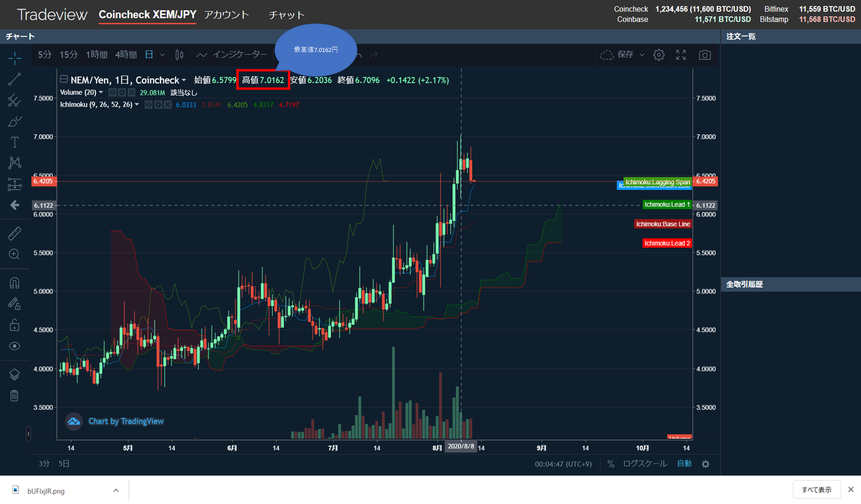Click the Tradeview logo

coord(52,15)
